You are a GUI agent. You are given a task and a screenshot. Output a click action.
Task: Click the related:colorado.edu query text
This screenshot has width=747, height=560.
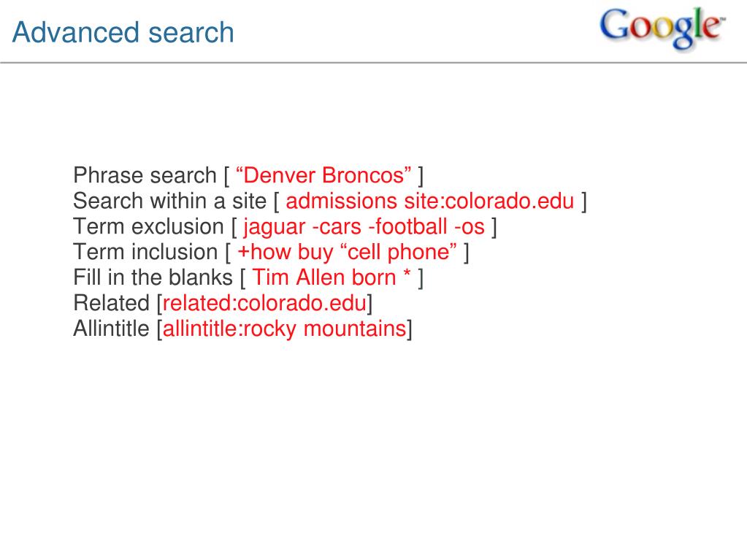[x=264, y=303]
